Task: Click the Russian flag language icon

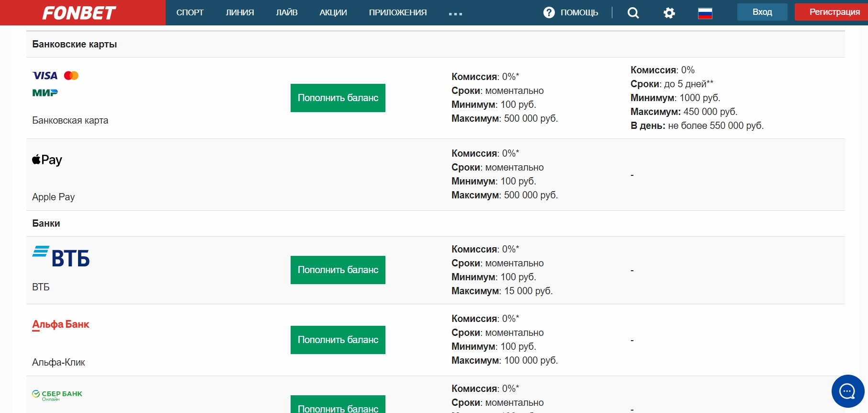Action: pos(705,13)
